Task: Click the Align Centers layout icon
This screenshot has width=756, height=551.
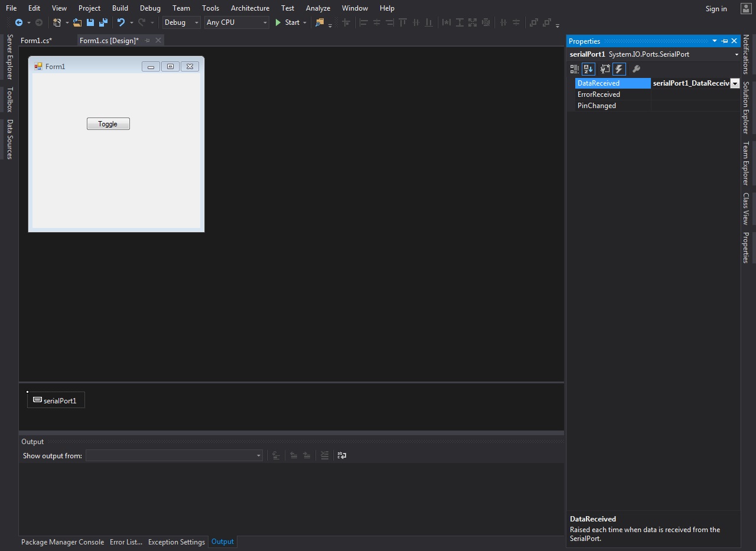Action: pos(377,22)
